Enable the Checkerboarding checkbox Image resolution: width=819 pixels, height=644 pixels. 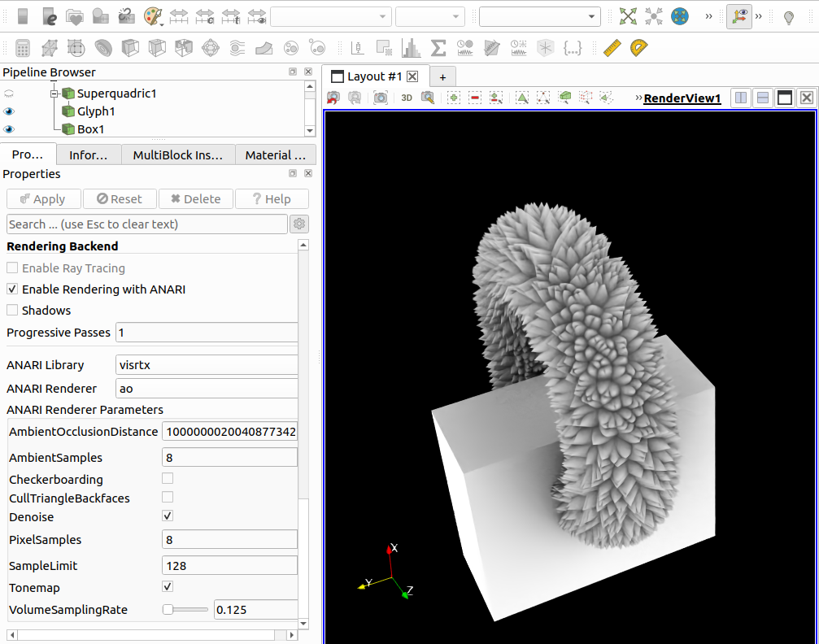point(168,479)
